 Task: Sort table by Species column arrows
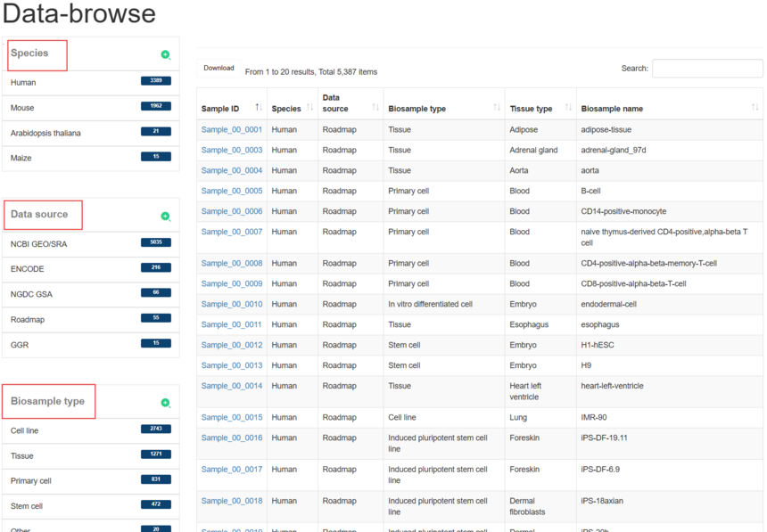coord(310,108)
